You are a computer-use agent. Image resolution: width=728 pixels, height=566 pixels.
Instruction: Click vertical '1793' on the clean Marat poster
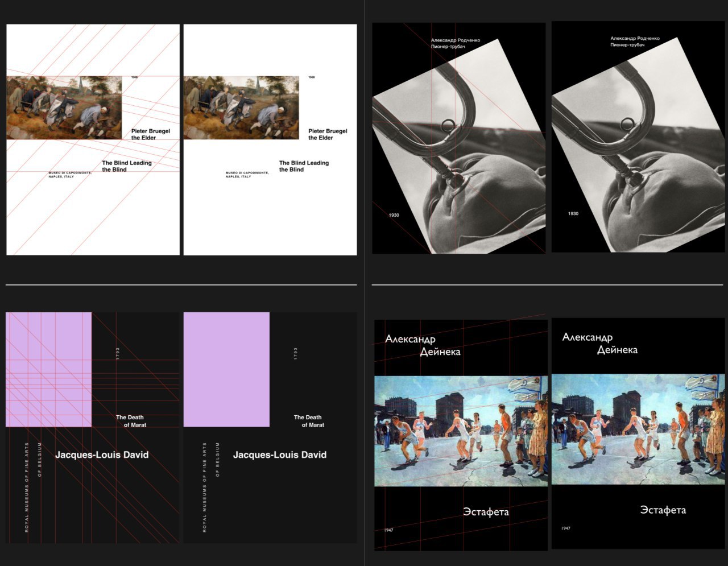(296, 353)
